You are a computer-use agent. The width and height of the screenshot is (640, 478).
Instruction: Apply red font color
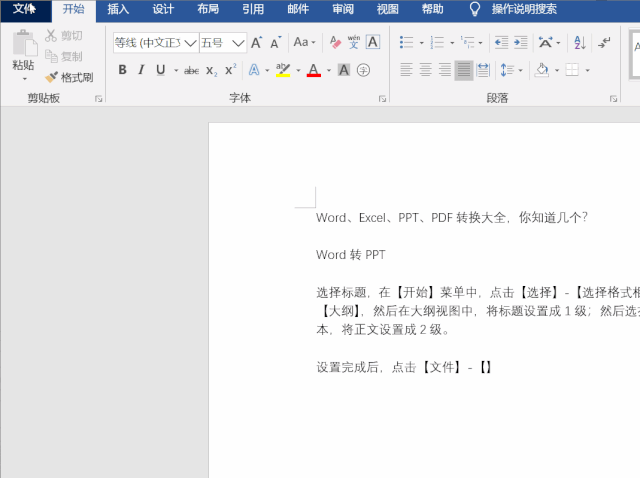(x=313, y=70)
